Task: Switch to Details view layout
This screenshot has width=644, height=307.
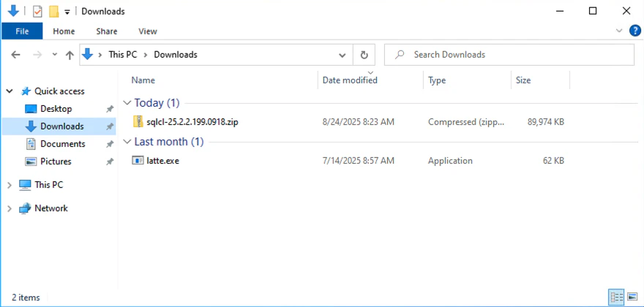Action: (616, 297)
